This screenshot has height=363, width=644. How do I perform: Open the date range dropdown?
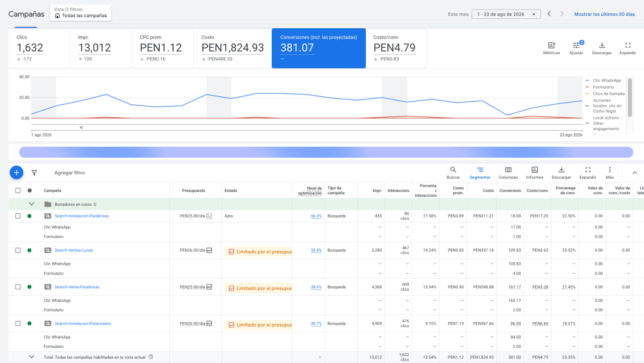point(506,14)
